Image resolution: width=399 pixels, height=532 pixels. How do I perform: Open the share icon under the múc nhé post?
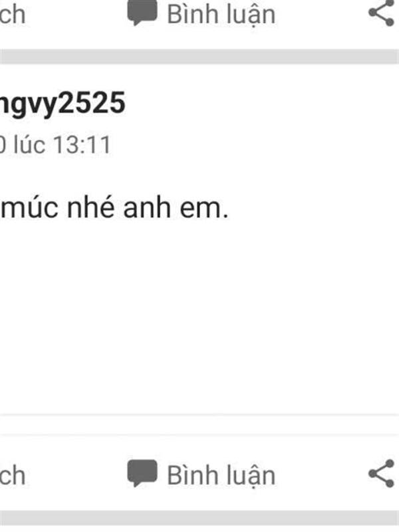pos(382,473)
